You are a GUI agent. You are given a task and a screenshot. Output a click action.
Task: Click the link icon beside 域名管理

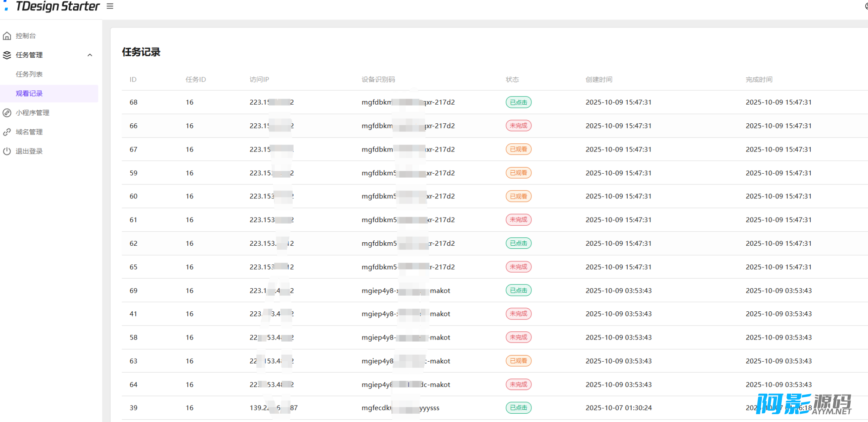[x=7, y=132]
